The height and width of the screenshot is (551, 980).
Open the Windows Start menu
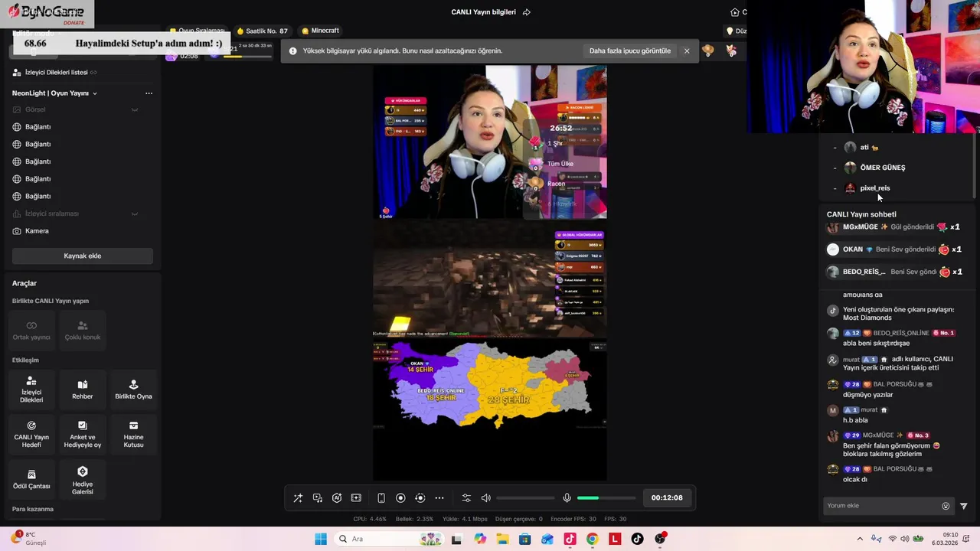[321, 539]
